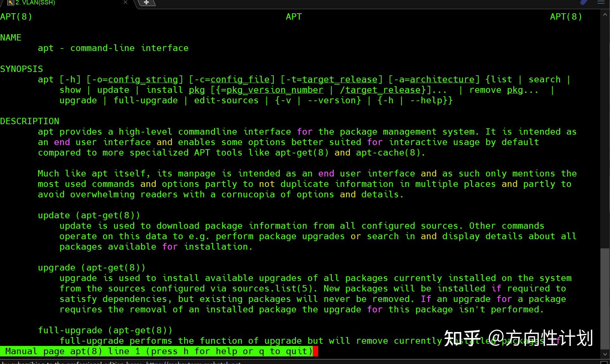The image size is (610, 364).
Task: Click the pkg underlined link in the synopsis
Action: coord(197,90)
